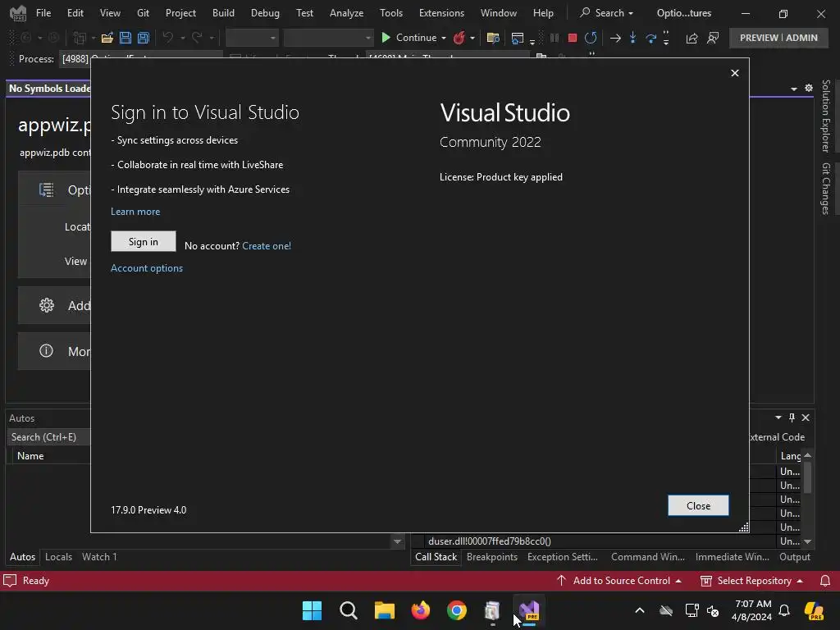Open Firefox from the taskbar
840x630 pixels.
[421, 610]
